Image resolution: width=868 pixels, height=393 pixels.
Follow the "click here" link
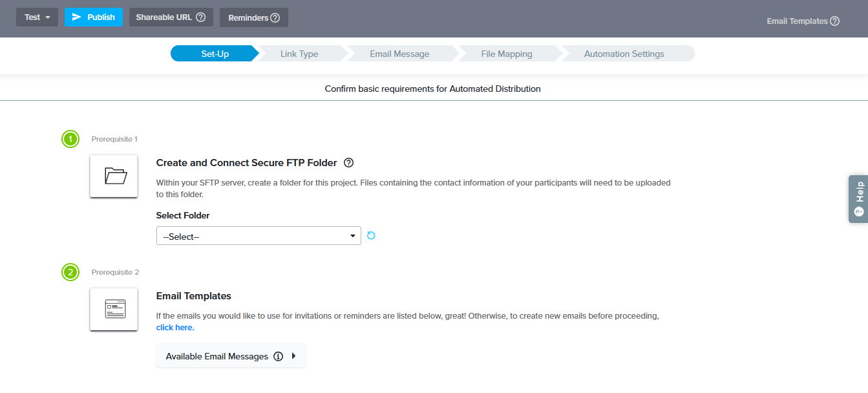pos(175,328)
